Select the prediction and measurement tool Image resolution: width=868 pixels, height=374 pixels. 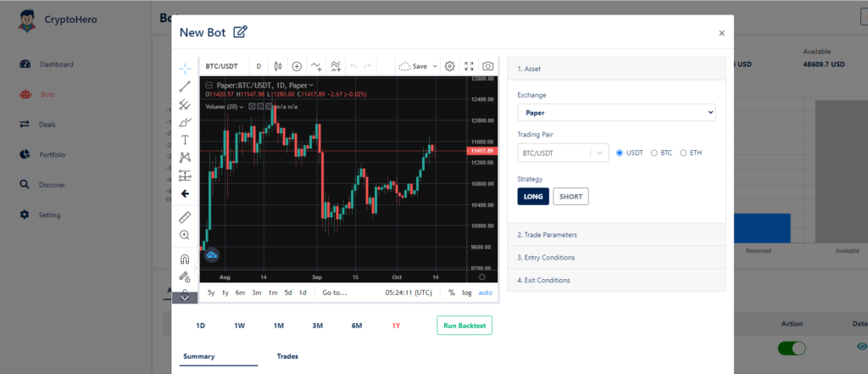(185, 176)
